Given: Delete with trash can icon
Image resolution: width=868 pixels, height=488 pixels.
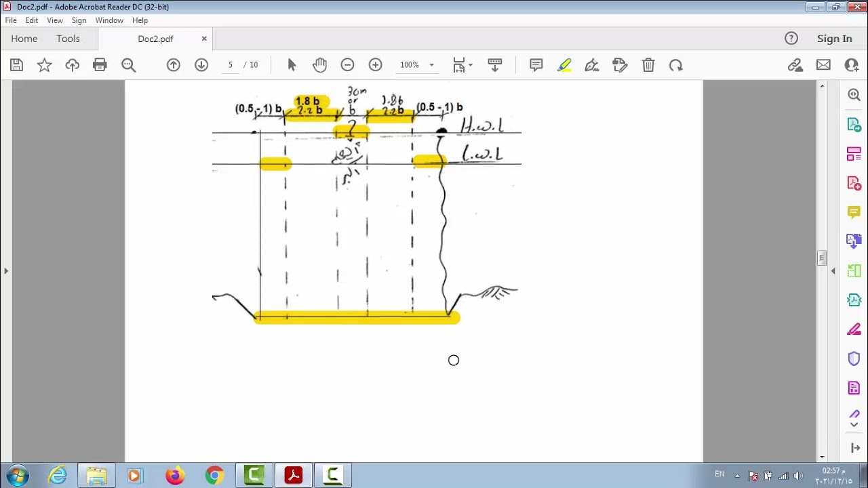Looking at the screenshot, I should click(648, 65).
